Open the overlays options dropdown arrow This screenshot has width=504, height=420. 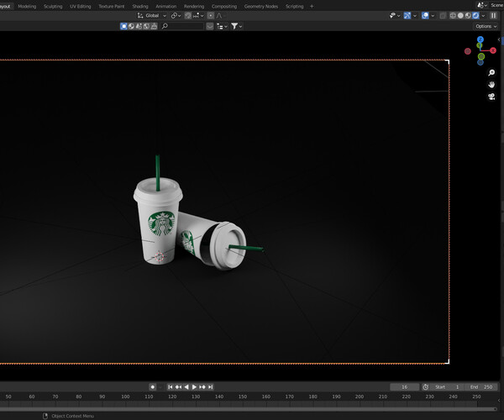433,15
